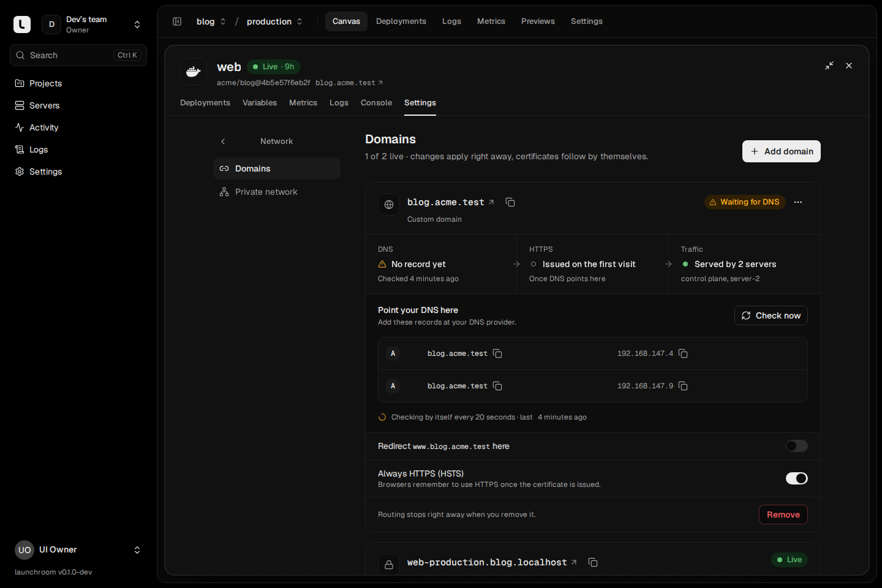Expand the UI Owner account menu
The image size is (882, 588).
coord(137,550)
